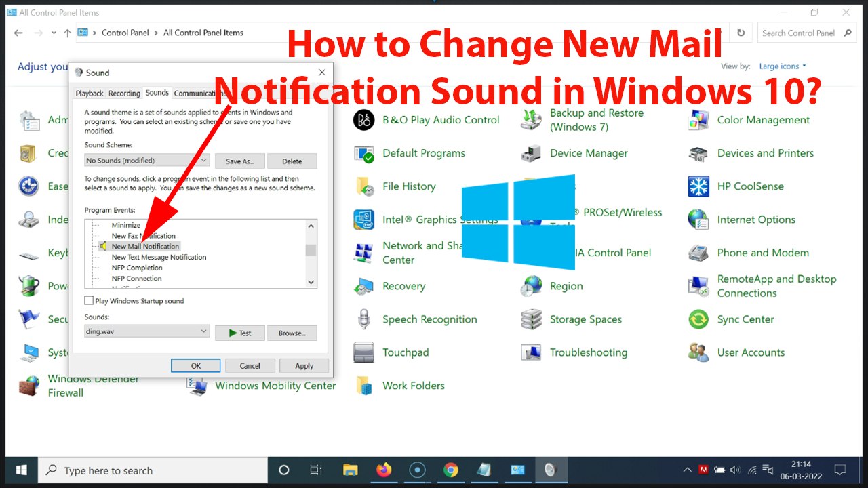The height and width of the screenshot is (488, 868).
Task: Launch Device Manager icon
Action: (531, 153)
